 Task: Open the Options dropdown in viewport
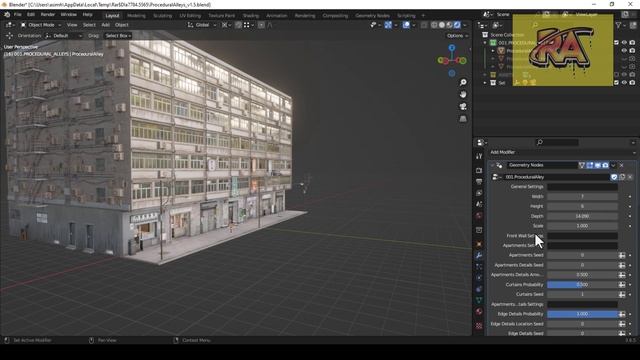click(x=457, y=36)
